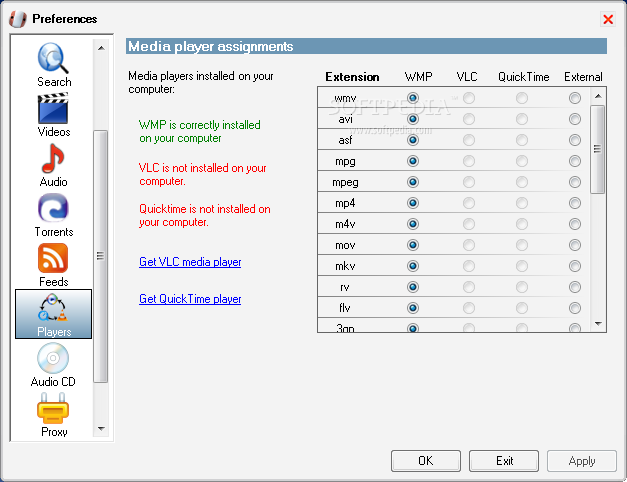Click the WMP correctly installed message

(200, 132)
